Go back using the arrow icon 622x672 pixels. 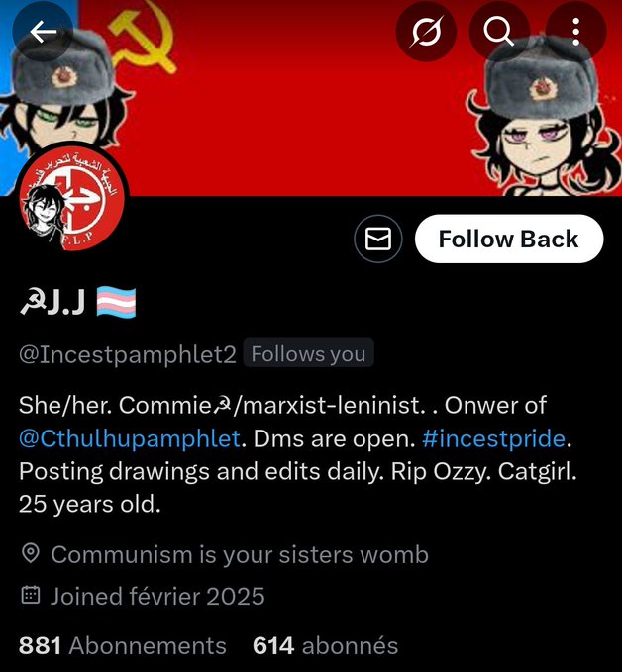(x=43, y=32)
